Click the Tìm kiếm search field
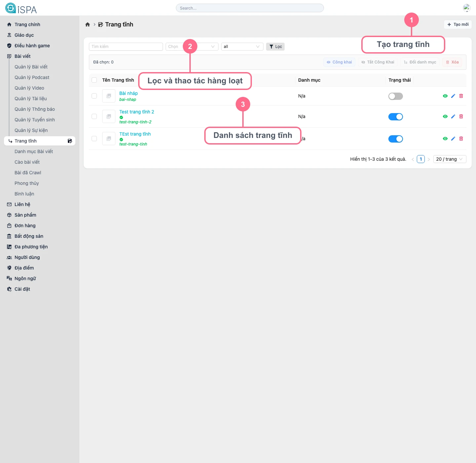This screenshot has height=463, width=476. 126,47
